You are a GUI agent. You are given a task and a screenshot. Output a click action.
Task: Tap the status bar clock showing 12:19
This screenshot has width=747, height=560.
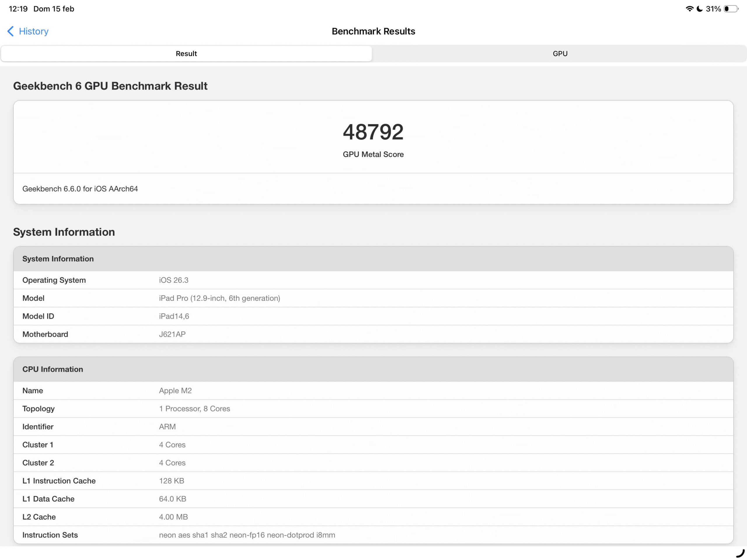click(x=18, y=9)
